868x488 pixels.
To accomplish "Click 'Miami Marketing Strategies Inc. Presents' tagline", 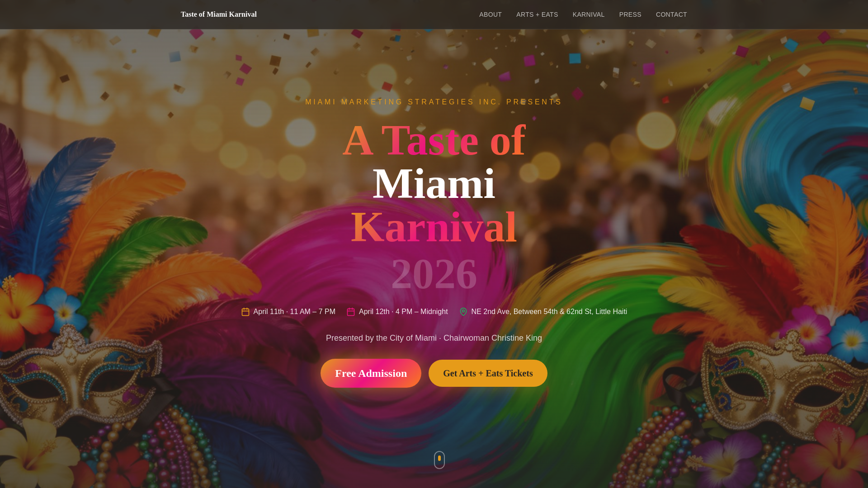I will (x=434, y=102).
